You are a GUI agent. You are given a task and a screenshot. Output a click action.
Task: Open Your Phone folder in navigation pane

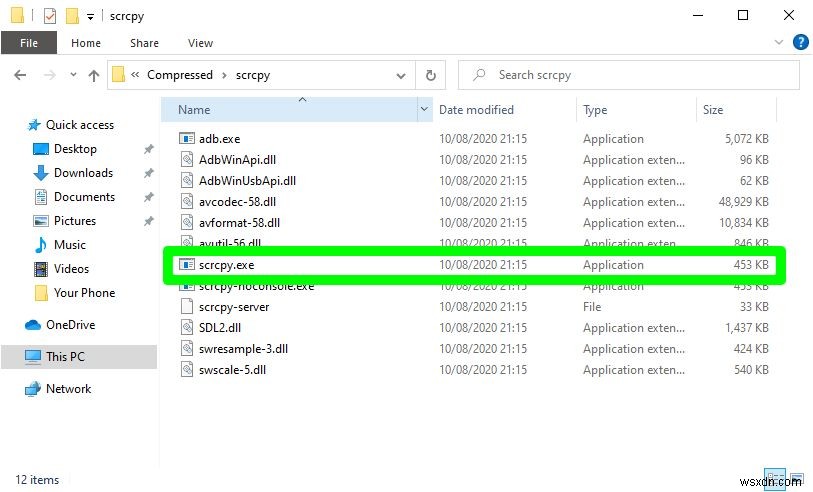tap(84, 293)
